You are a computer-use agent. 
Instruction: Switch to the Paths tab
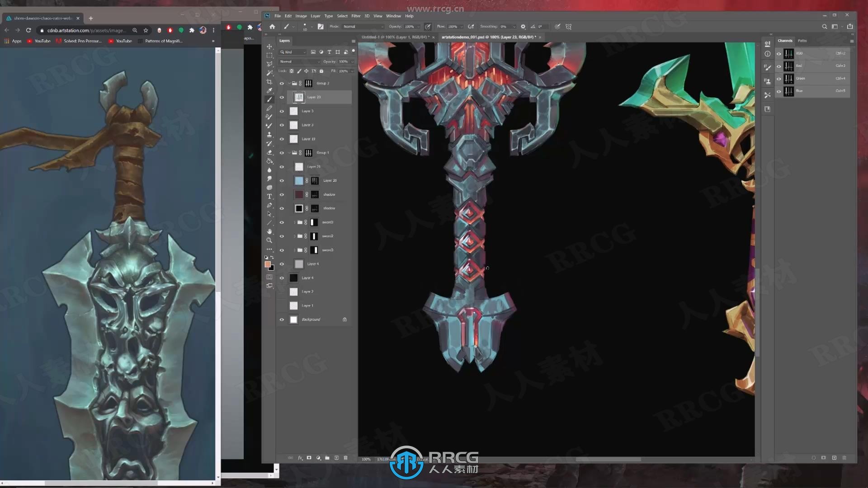pos(802,41)
